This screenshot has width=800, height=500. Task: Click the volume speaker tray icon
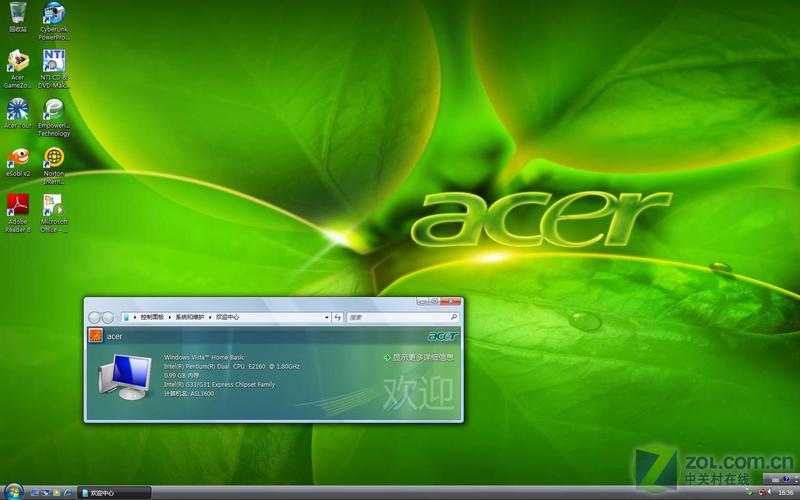click(x=769, y=492)
